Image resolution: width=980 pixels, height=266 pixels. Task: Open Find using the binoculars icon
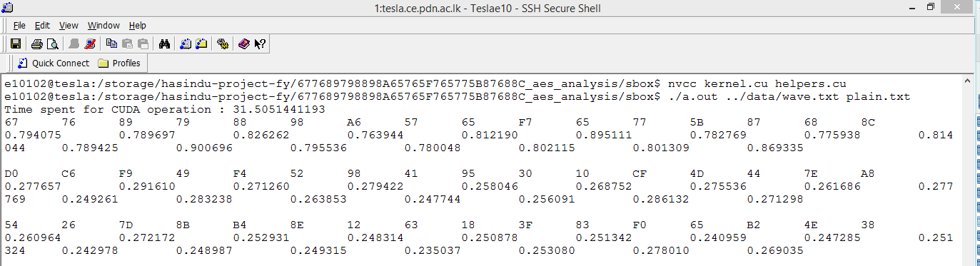click(164, 44)
